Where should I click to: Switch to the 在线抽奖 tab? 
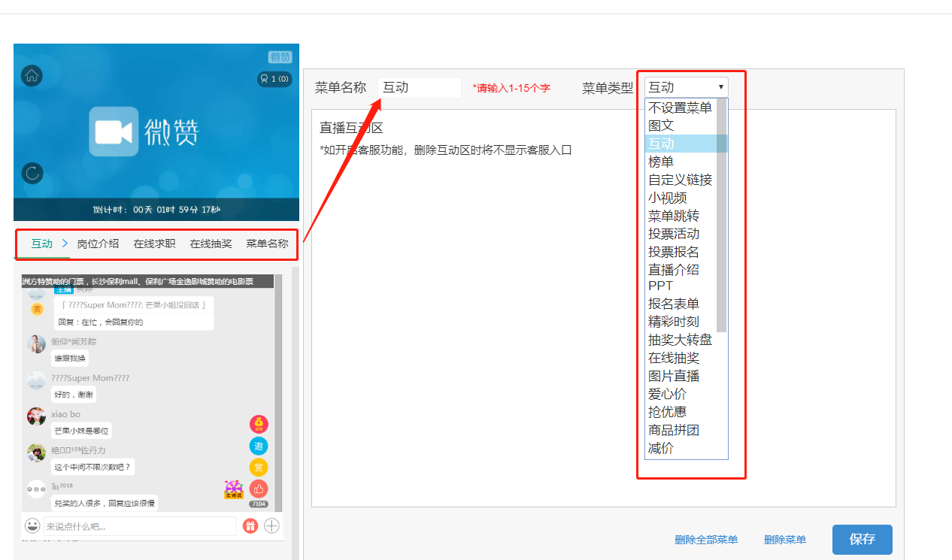pos(211,244)
